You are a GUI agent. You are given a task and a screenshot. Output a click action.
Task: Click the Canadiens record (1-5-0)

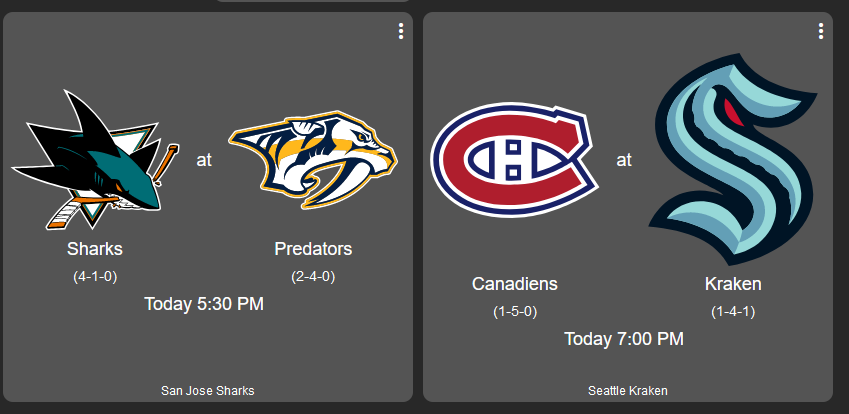[515, 312]
